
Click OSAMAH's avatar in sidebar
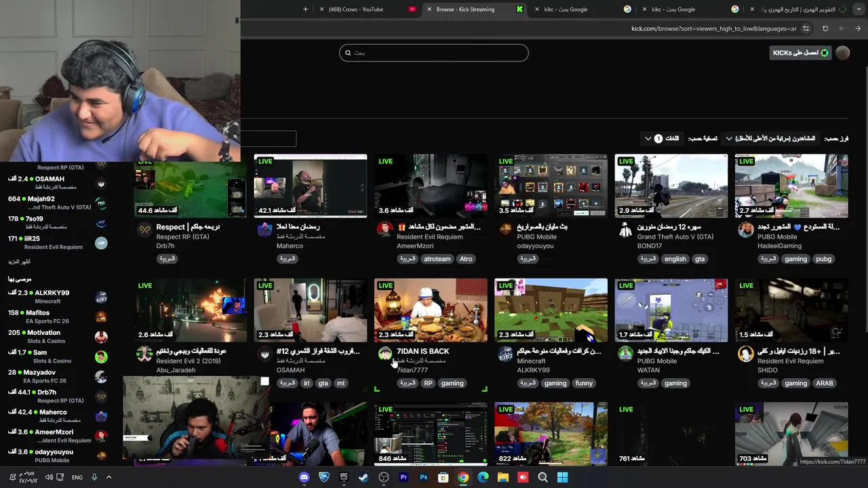pyautogui.click(x=101, y=183)
